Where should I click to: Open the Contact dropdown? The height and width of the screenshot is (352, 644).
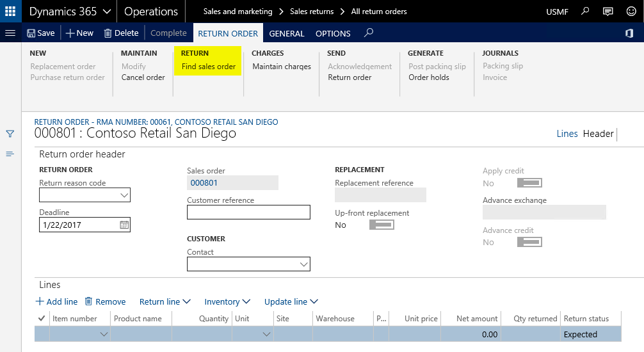point(303,264)
